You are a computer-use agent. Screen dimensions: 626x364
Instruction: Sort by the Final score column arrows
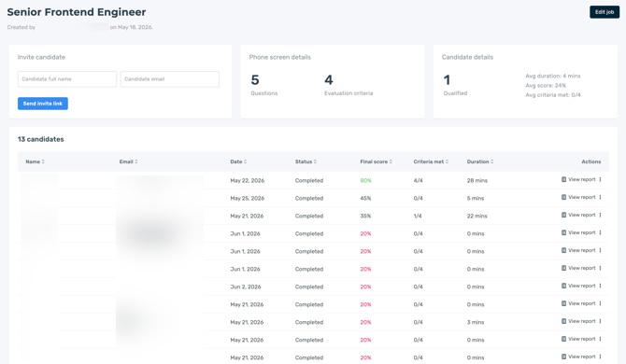(x=391, y=161)
